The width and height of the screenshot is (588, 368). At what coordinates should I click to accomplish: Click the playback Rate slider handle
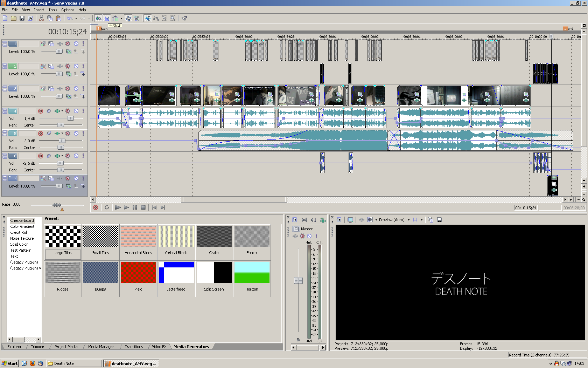coord(57,205)
